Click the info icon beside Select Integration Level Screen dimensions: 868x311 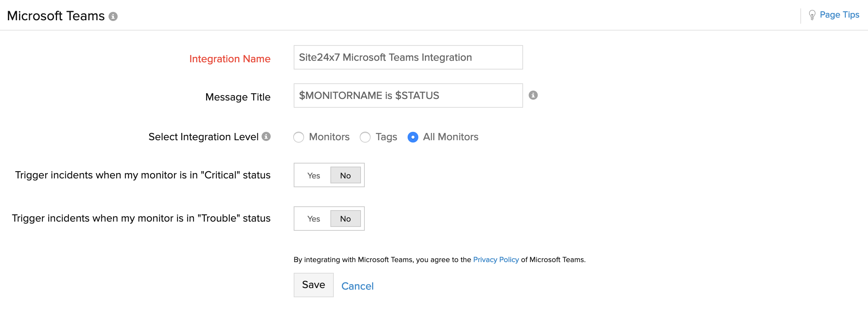coord(266,136)
